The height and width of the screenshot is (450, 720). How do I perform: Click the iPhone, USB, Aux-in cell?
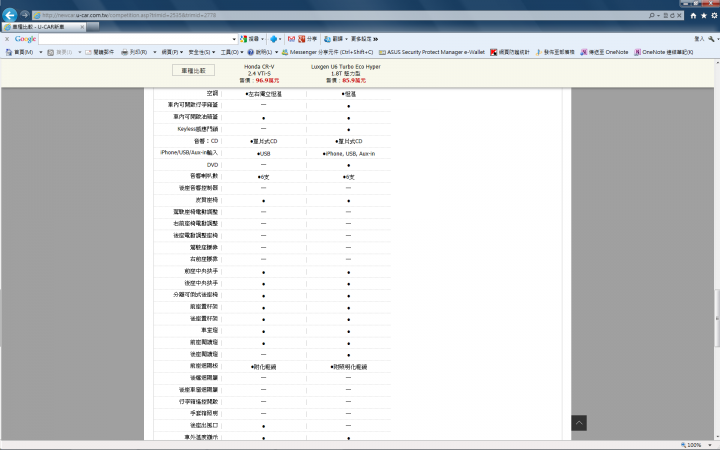349,154
